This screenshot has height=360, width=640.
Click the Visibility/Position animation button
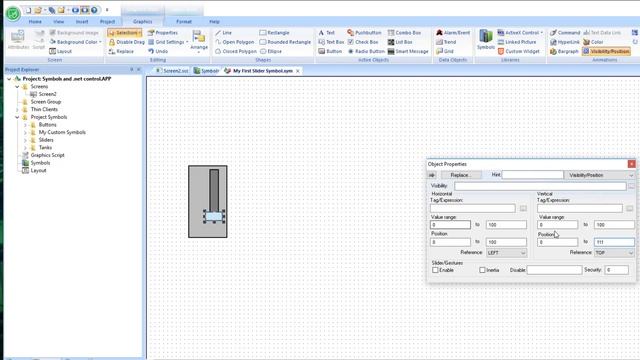[x=606, y=51]
